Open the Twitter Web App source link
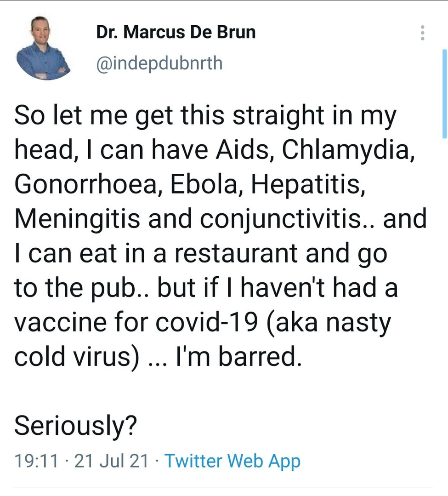The width and height of the screenshot is (448, 496). click(232, 461)
